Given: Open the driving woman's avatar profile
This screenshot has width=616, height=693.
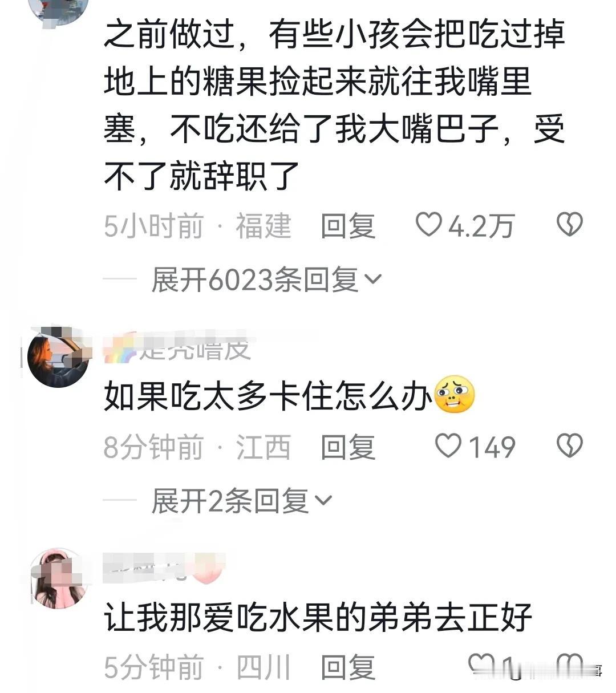Looking at the screenshot, I should click(58, 358).
